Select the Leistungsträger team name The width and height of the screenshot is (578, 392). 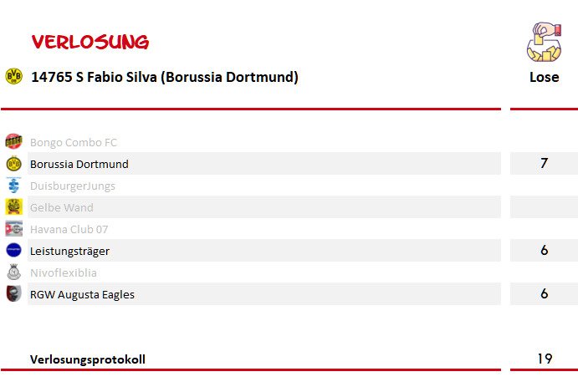pyautogui.click(x=69, y=252)
